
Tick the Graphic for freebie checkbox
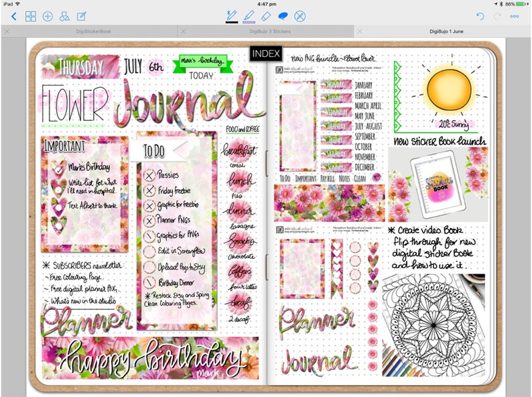pyautogui.click(x=149, y=206)
